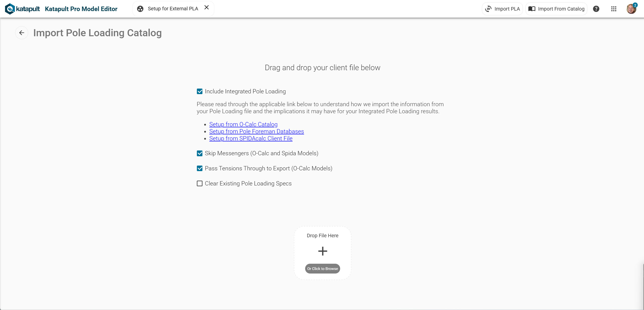Click Import From Catalog button

[x=556, y=9]
